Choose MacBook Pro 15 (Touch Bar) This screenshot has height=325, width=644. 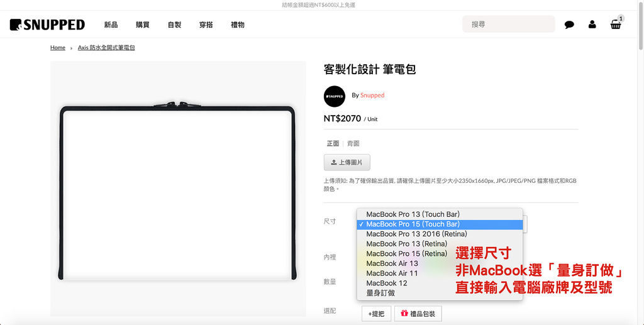point(440,224)
